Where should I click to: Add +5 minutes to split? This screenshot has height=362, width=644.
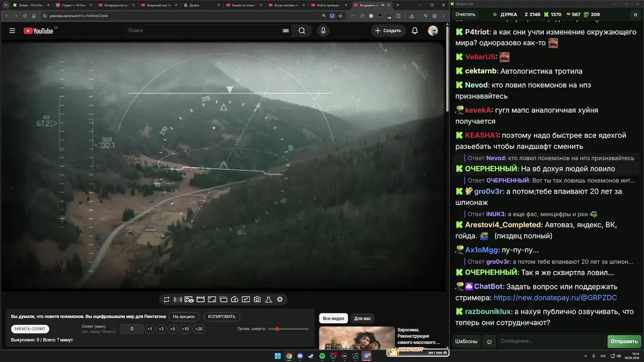click(173, 329)
